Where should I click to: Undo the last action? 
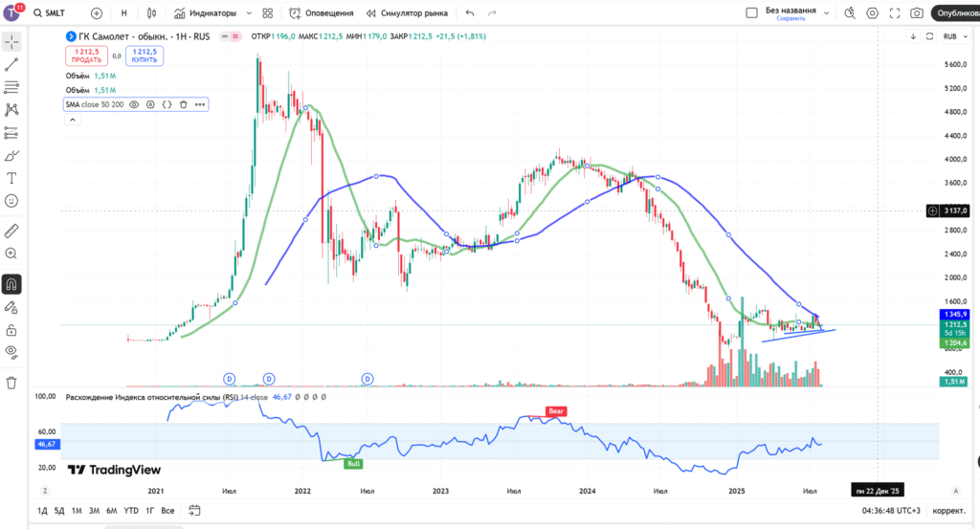tap(470, 13)
